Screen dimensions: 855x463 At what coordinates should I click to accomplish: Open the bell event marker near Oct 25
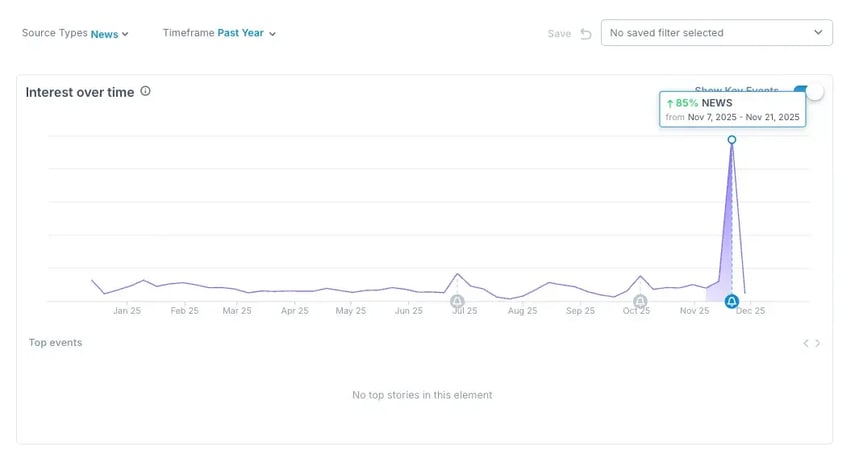coord(640,301)
